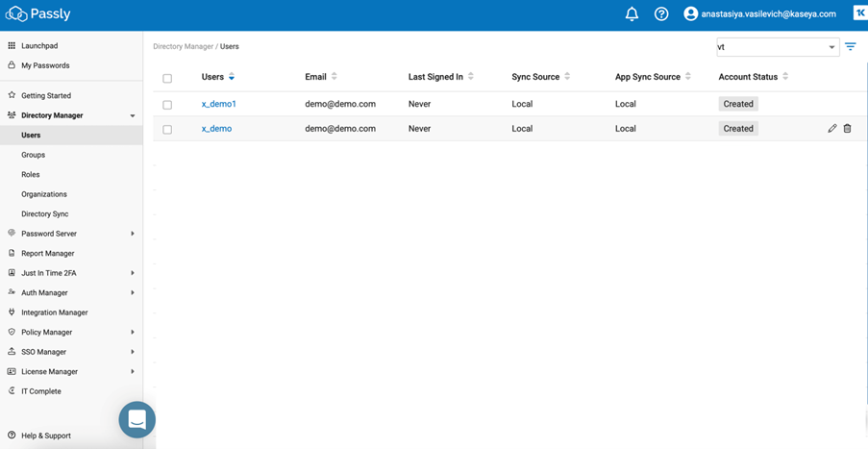
Task: Sort by Sync Source arrows
Action: point(567,77)
